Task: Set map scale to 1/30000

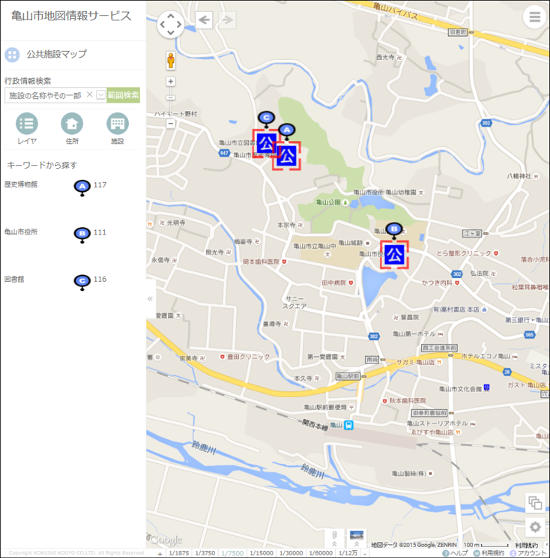Action: tap(291, 553)
